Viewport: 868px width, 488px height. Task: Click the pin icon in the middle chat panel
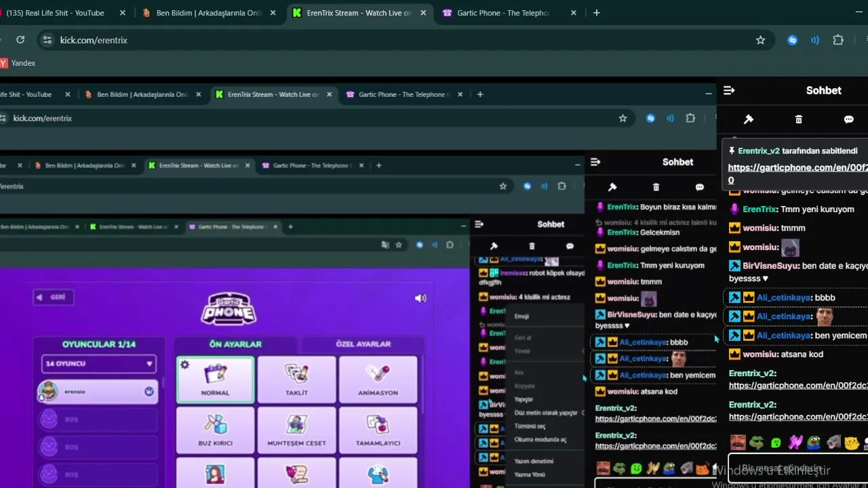pyautogui.click(x=612, y=187)
